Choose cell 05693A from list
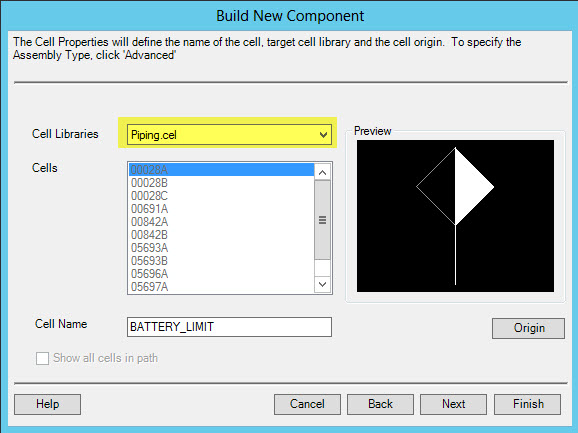This screenshot has height=433, width=578. pos(221,248)
